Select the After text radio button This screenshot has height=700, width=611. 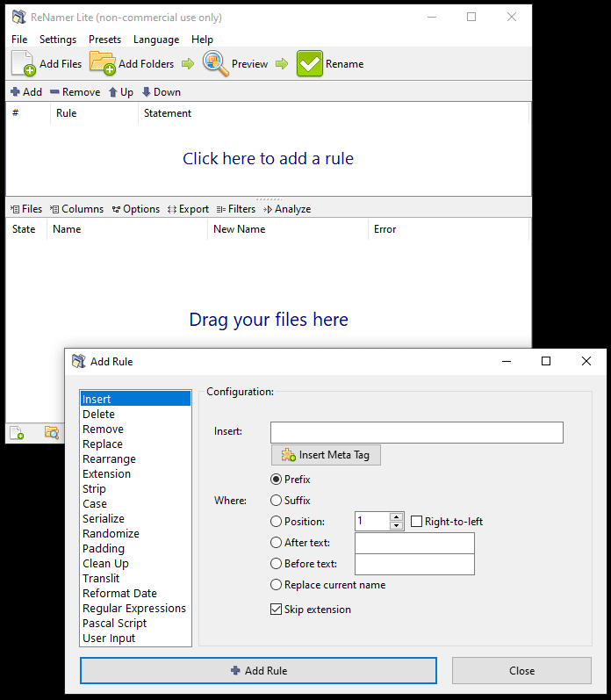pyautogui.click(x=277, y=543)
